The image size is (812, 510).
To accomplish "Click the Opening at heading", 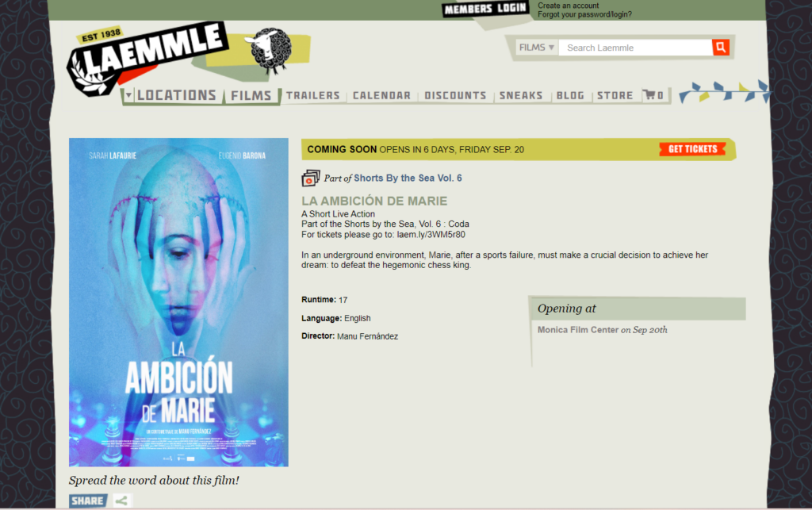I will (566, 309).
